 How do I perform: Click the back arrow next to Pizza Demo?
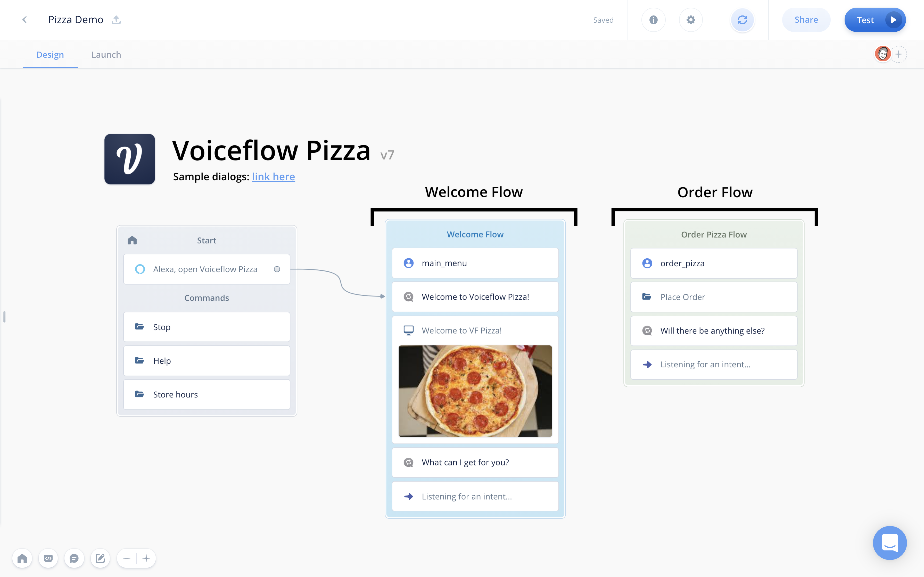point(25,20)
